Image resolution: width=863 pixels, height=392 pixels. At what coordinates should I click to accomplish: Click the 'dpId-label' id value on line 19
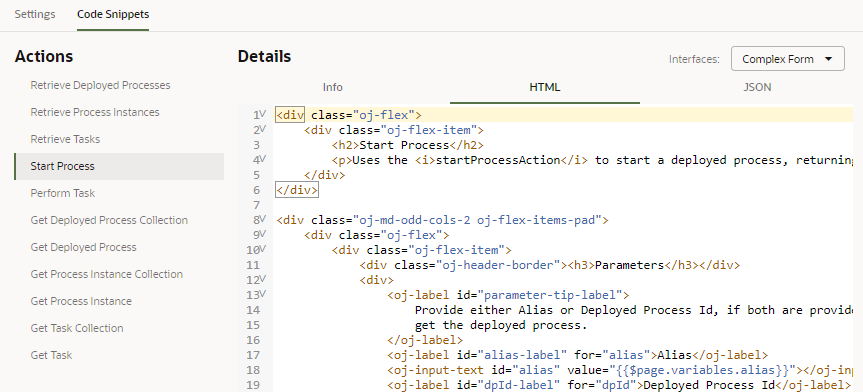pyautogui.click(x=519, y=385)
